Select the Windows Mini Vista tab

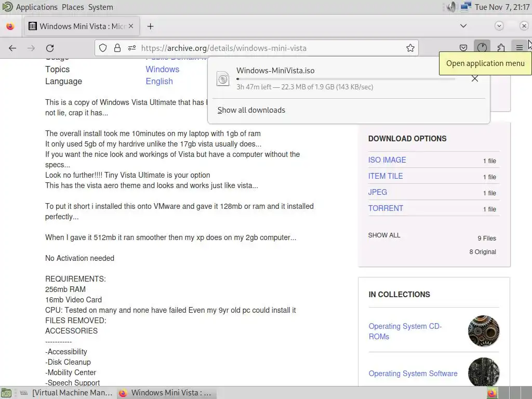click(x=82, y=26)
